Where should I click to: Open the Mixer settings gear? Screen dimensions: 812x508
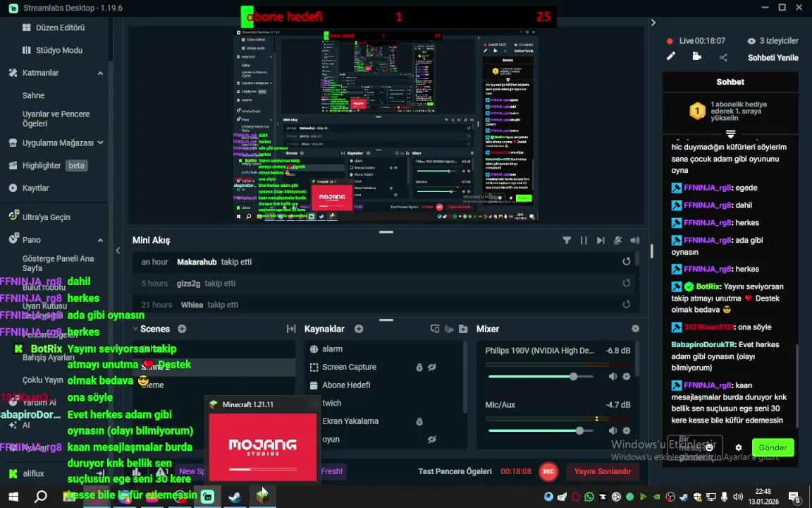(635, 329)
